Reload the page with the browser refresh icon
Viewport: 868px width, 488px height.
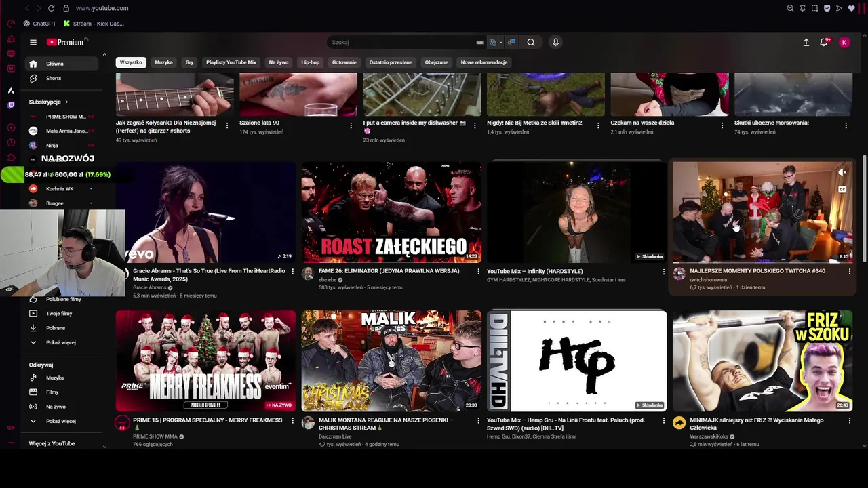click(51, 8)
